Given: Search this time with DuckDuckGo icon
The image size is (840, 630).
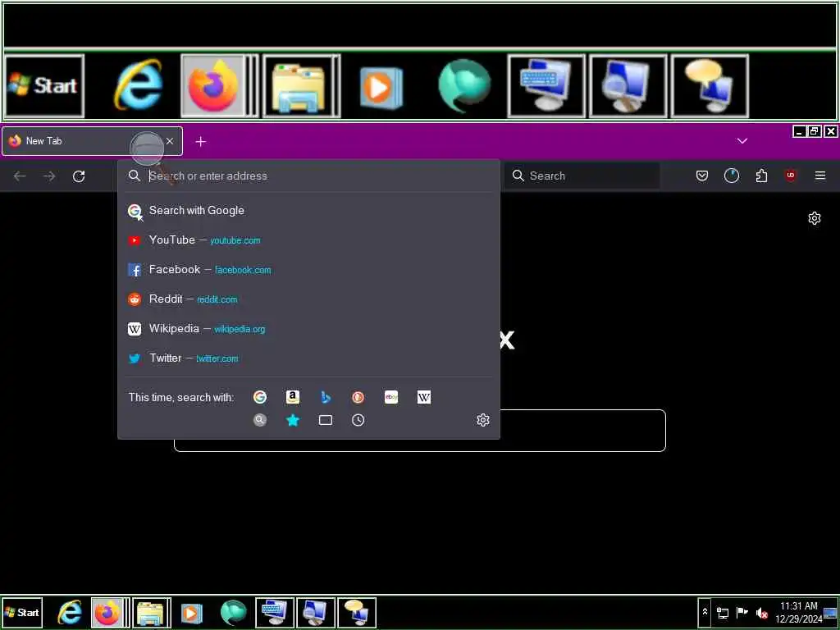Looking at the screenshot, I should pos(358,397).
